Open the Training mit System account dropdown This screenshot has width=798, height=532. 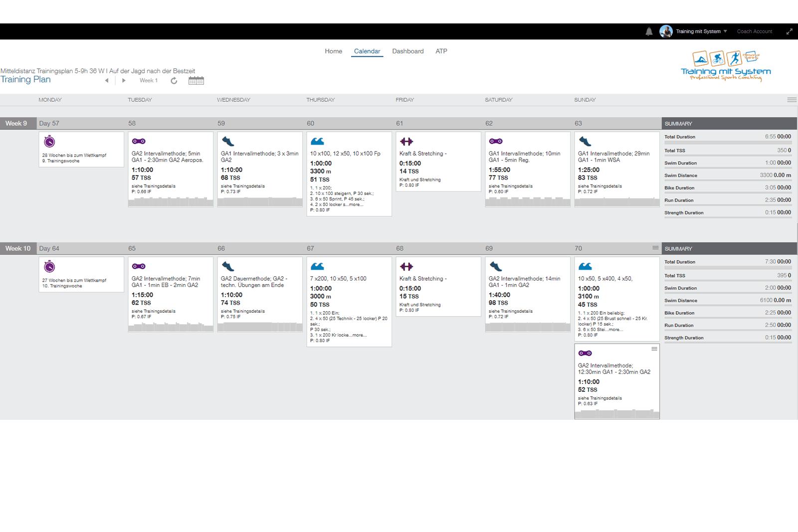(701, 31)
